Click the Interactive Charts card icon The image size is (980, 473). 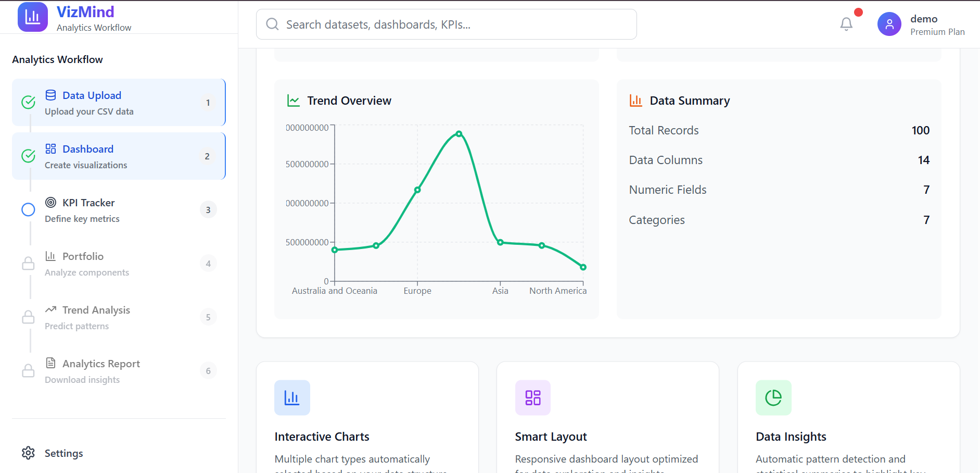(x=292, y=397)
